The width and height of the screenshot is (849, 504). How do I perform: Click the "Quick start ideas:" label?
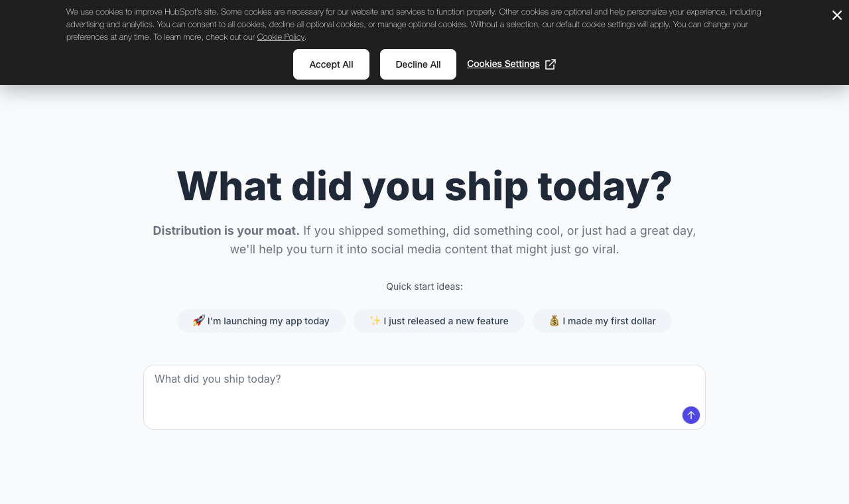pos(424,286)
